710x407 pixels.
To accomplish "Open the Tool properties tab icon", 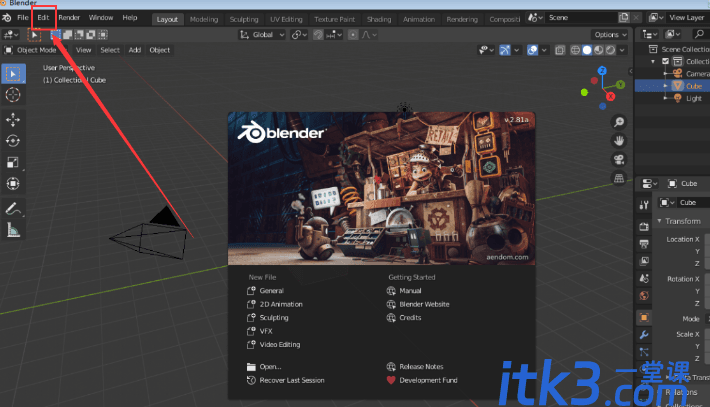I will pos(644,205).
